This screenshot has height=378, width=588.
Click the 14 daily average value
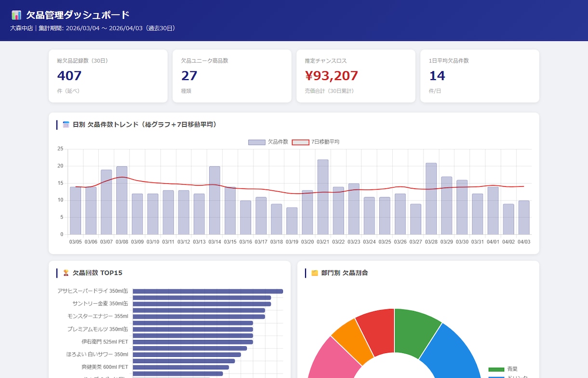tap(437, 76)
